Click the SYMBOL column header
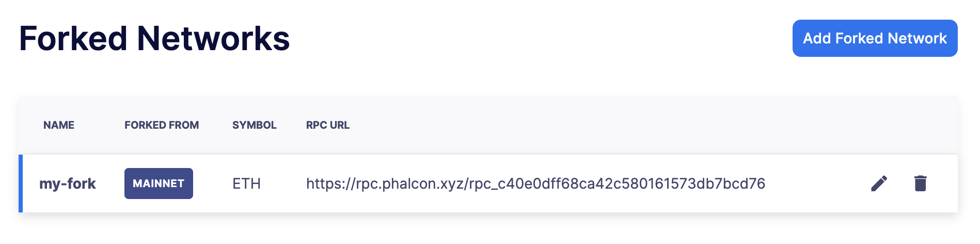 [254, 125]
